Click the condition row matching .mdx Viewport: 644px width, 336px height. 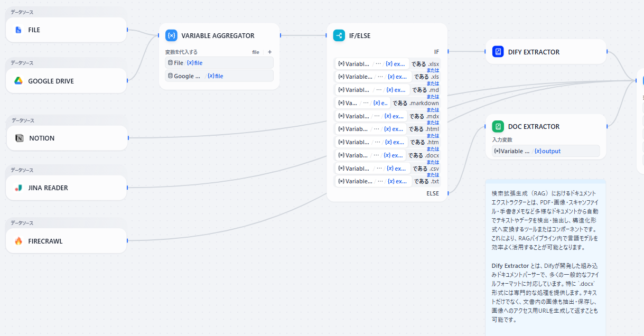click(x=387, y=116)
